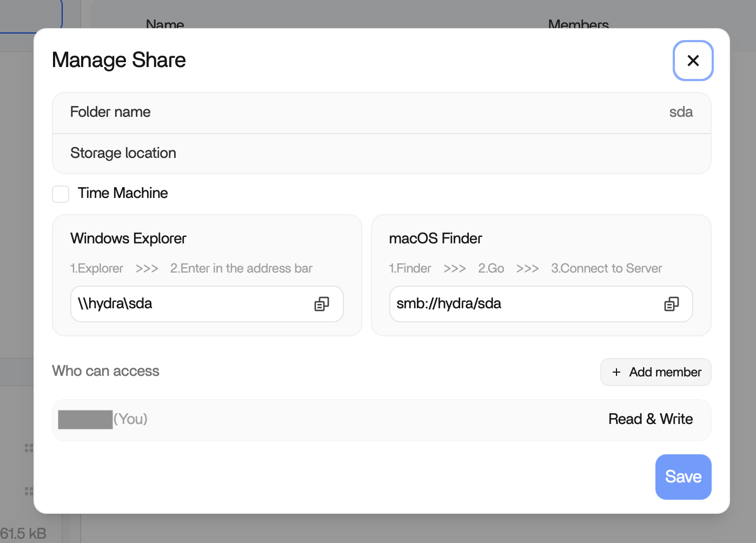The width and height of the screenshot is (756, 543).
Task: Click the Members column header behind dialog
Action: pyautogui.click(x=578, y=24)
